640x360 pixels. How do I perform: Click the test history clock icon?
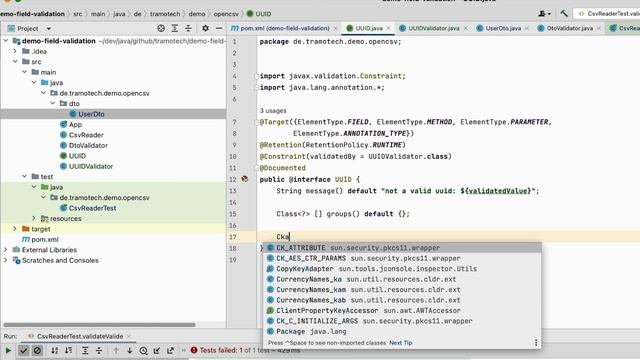[143, 350]
